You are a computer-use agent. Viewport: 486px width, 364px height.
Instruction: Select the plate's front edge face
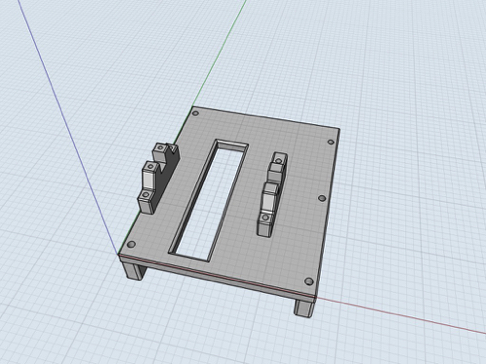tap(217, 277)
